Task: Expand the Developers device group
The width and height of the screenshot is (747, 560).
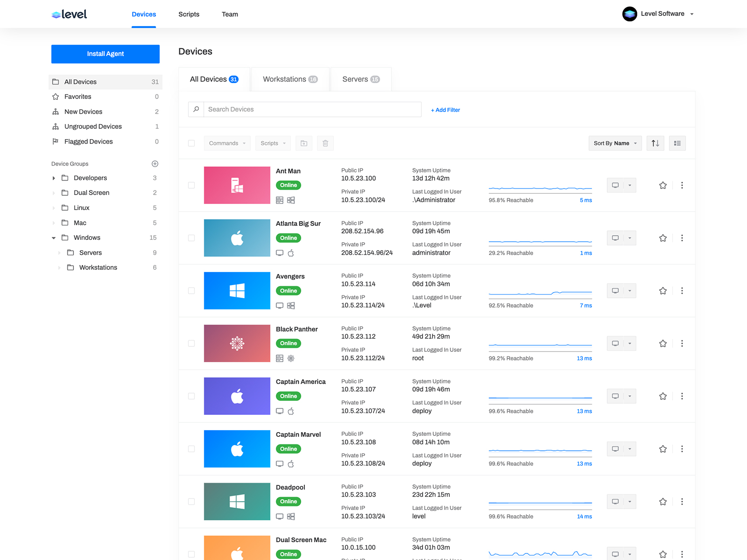Action: pos(54,178)
